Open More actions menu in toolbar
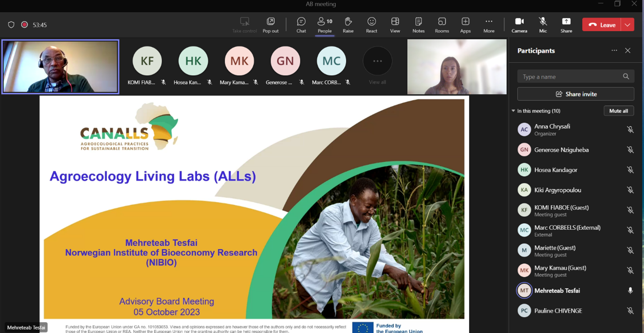Image resolution: width=644 pixels, height=333 pixels. click(x=489, y=25)
